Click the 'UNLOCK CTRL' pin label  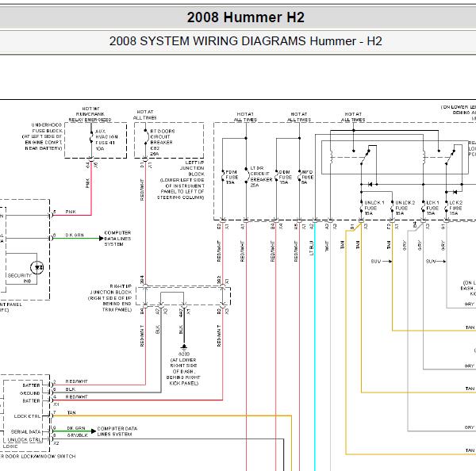[x=25, y=439]
